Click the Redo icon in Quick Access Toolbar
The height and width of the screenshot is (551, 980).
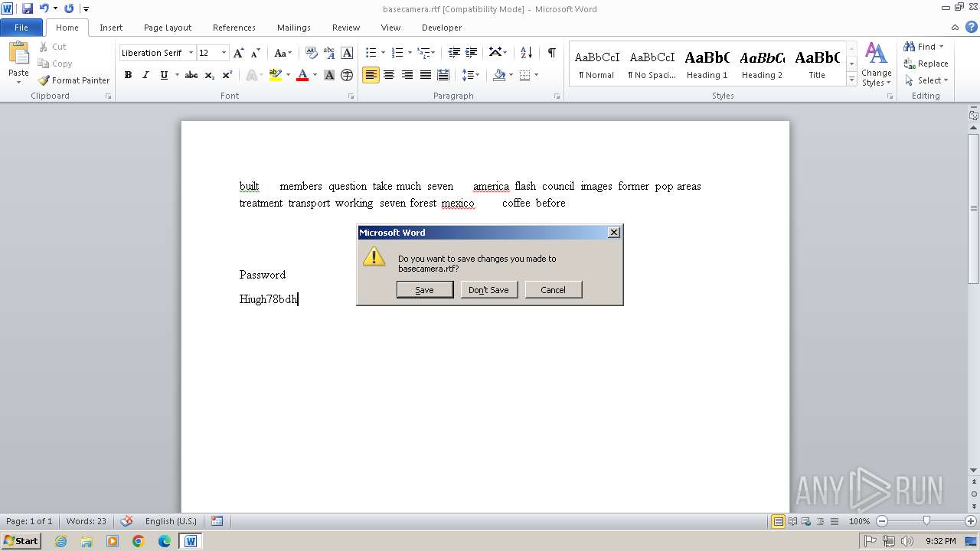click(x=69, y=8)
